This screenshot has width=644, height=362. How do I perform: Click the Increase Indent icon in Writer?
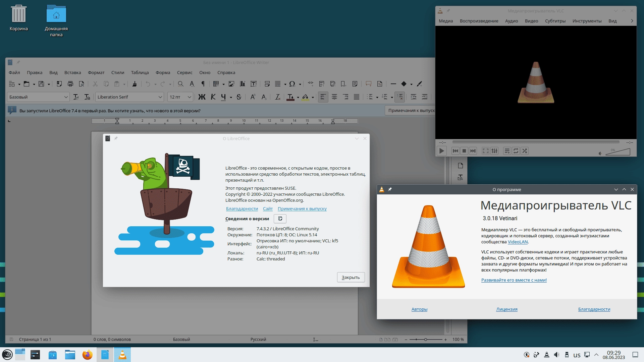(x=414, y=97)
